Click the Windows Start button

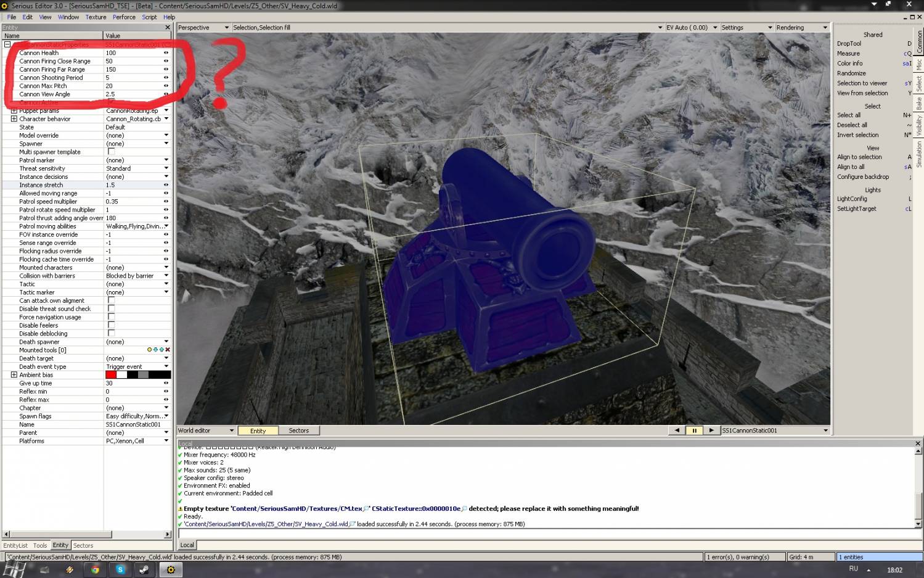15,569
